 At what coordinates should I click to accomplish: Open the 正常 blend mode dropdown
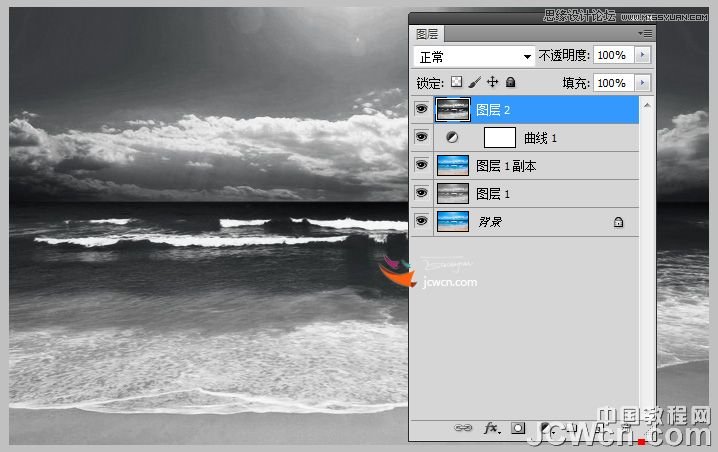tap(474, 57)
